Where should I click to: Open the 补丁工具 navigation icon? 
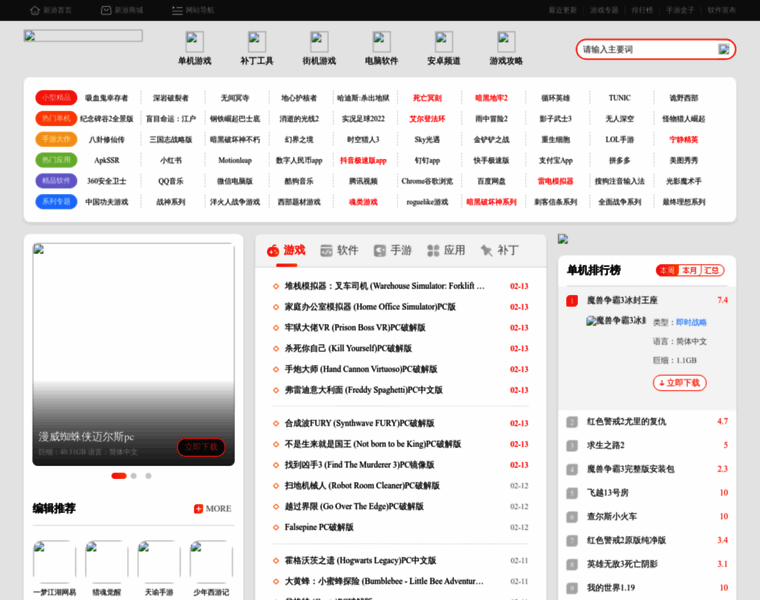click(256, 41)
